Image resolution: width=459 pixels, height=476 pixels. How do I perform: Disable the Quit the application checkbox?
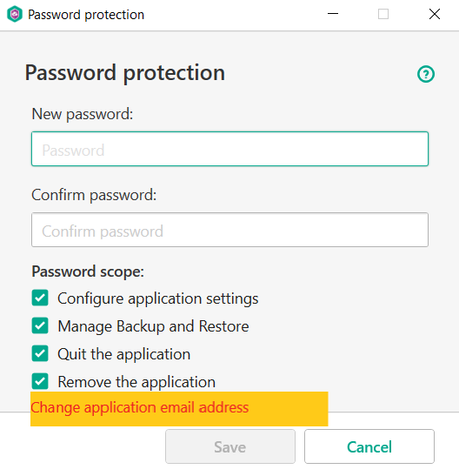[x=40, y=353]
